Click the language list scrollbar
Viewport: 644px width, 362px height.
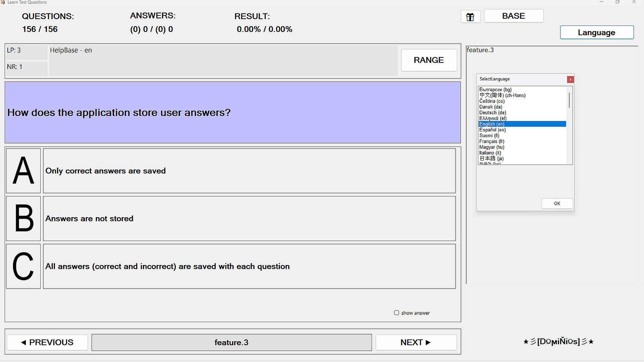tap(569, 100)
